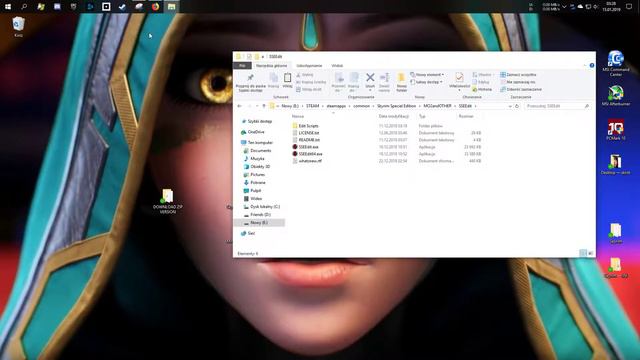This screenshot has width=640, height=360.
Task: Open the MSI Command Center desktop icon
Action: click(616, 64)
